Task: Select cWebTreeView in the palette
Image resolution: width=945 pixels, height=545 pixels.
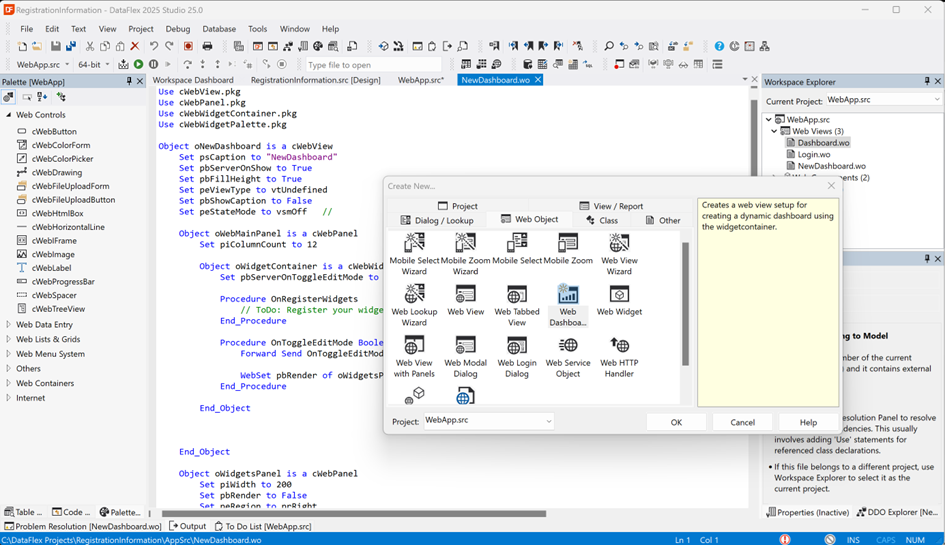Action: tap(58, 309)
